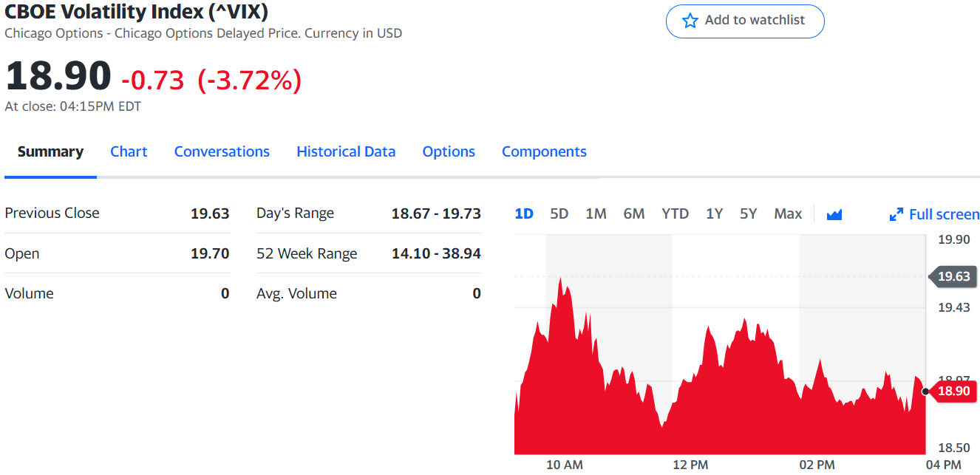Click the Volume label

(x=30, y=293)
